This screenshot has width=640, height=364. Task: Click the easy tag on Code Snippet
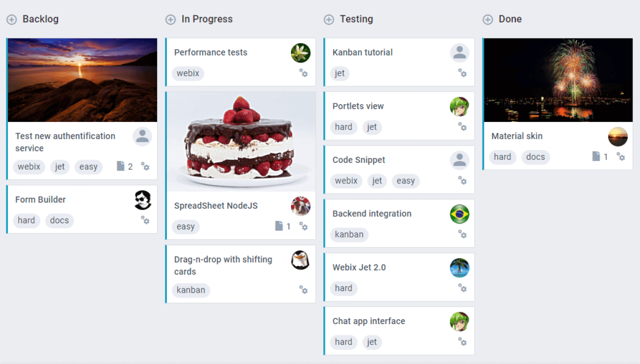tap(406, 181)
